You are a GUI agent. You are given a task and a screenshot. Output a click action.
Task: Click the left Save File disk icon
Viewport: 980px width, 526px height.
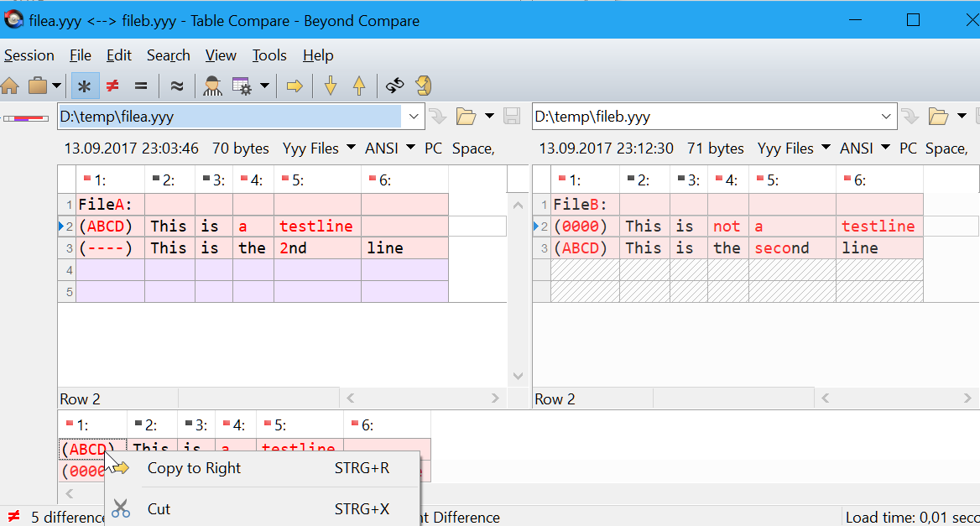(x=512, y=117)
